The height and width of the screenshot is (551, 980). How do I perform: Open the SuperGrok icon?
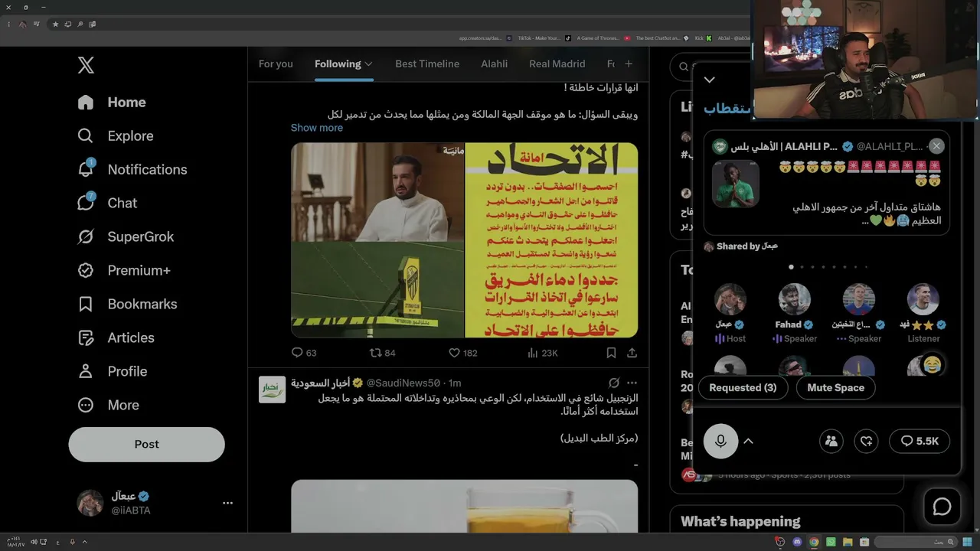[86, 237]
